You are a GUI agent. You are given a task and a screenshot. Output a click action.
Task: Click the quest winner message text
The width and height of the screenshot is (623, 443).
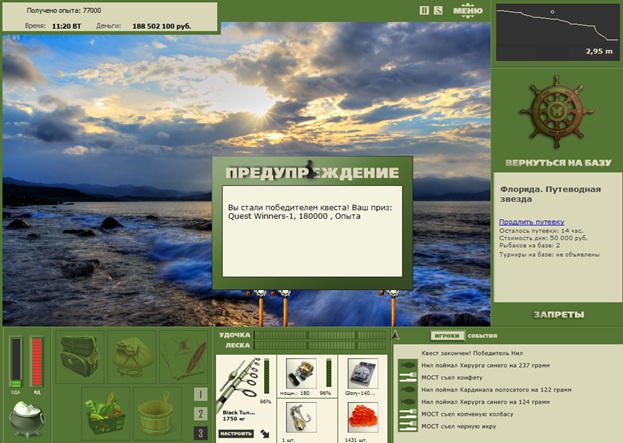click(310, 212)
